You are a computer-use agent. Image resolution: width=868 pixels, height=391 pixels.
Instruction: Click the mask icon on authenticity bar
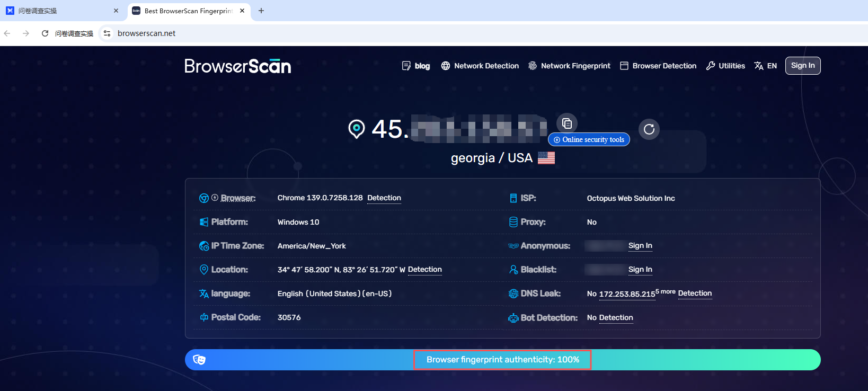tap(199, 360)
